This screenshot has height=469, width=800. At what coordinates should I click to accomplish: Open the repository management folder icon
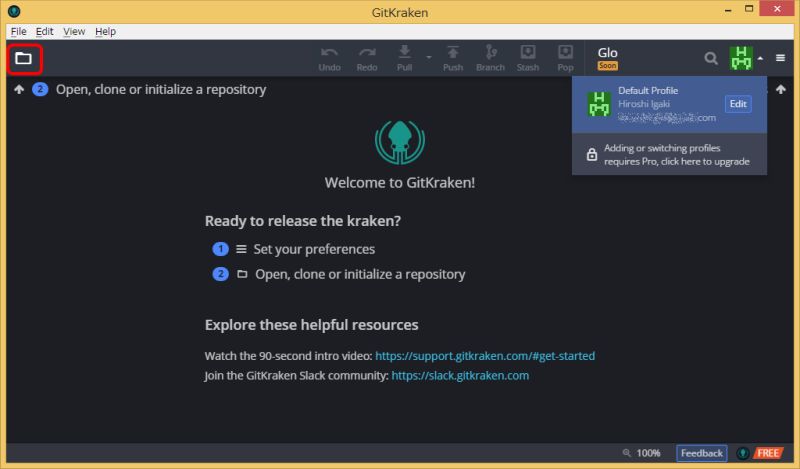[23, 58]
